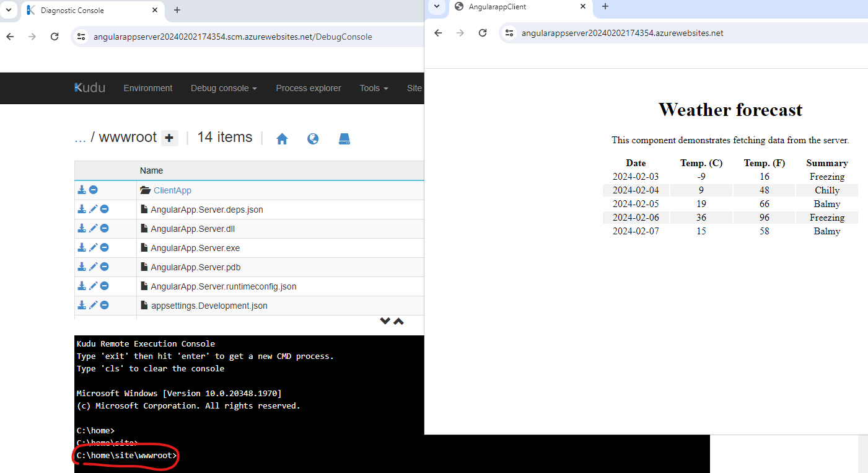The image size is (868, 473).
Task: Edit AngularApp.Server.runtimeconfig.json with pencil icon
Action: pyautogui.click(x=94, y=286)
